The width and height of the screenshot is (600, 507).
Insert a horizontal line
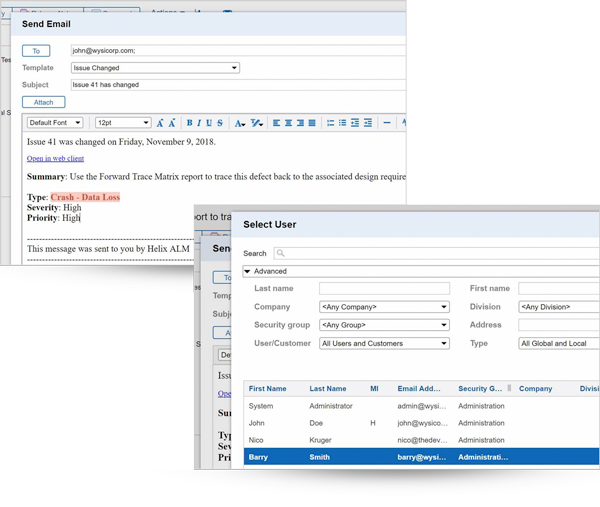click(x=387, y=123)
